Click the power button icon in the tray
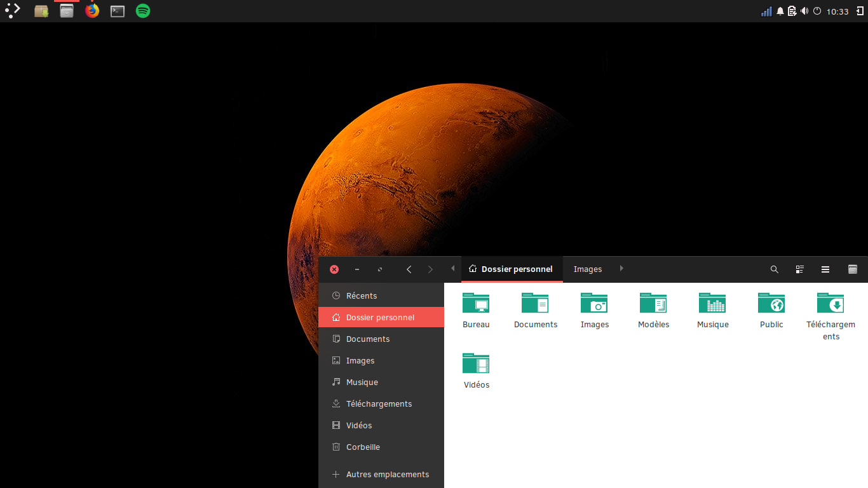The width and height of the screenshot is (868, 488). pyautogui.click(x=817, y=11)
